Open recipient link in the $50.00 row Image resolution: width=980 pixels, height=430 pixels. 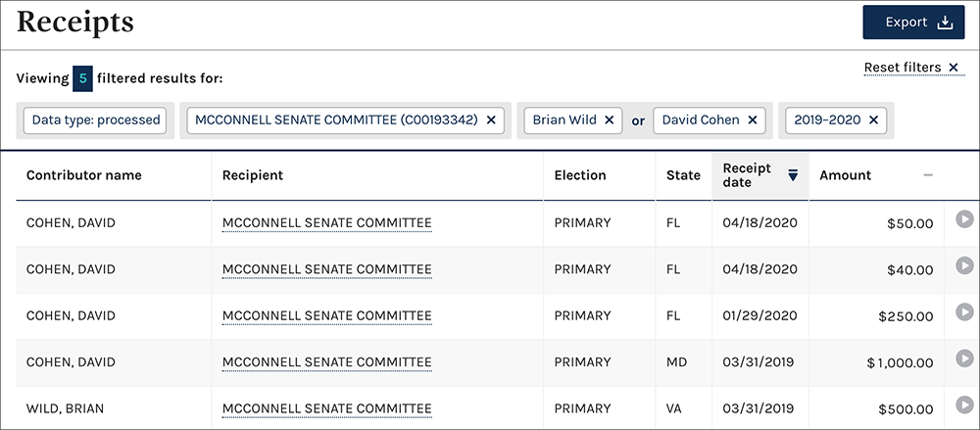point(326,223)
